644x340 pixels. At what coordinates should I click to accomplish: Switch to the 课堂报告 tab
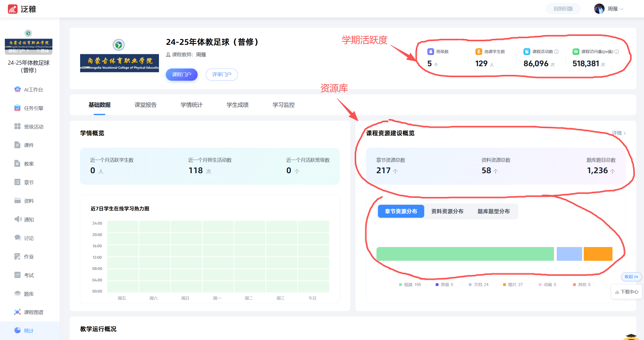click(x=145, y=105)
